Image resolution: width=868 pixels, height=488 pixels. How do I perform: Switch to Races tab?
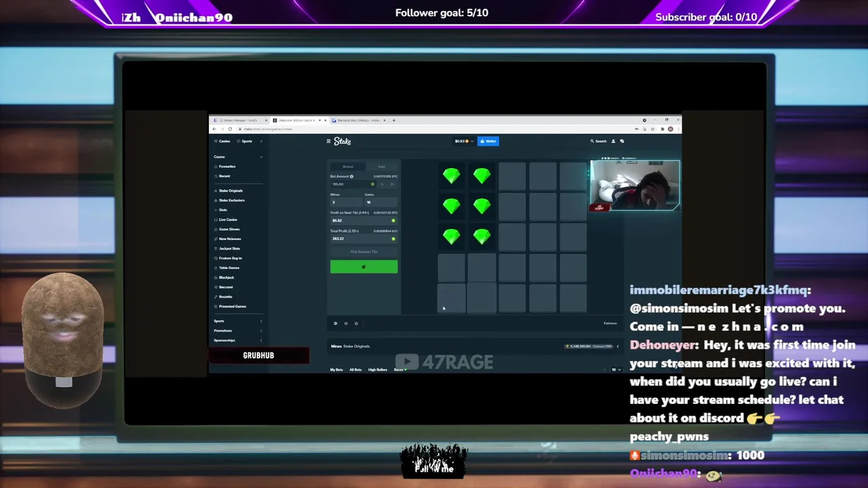point(399,369)
